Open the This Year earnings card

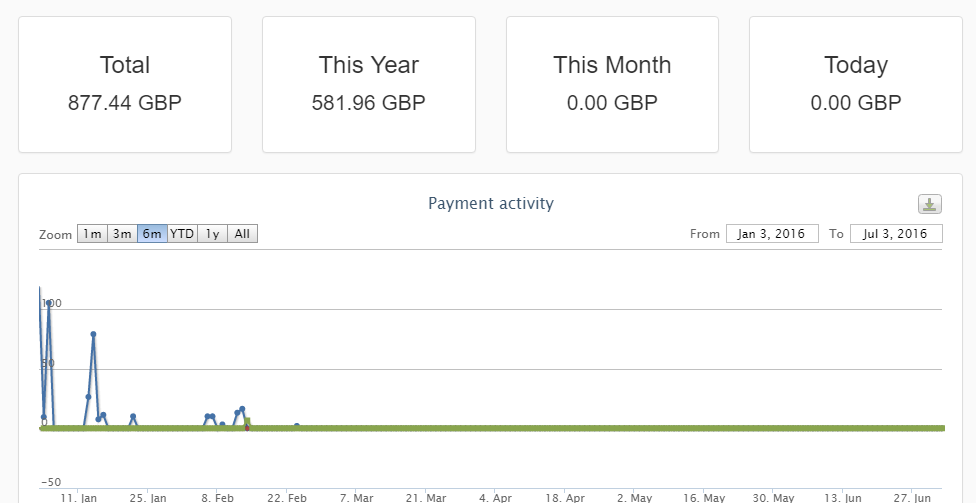pyautogui.click(x=369, y=84)
